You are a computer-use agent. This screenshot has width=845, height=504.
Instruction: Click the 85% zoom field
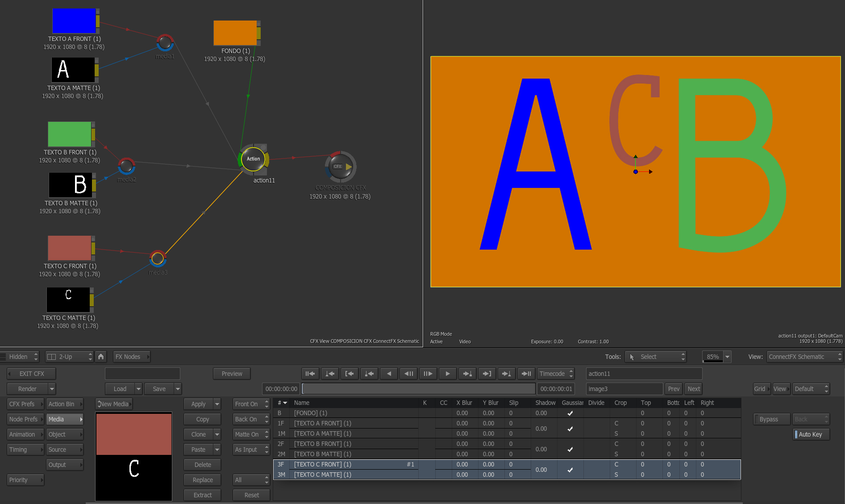pyautogui.click(x=713, y=357)
